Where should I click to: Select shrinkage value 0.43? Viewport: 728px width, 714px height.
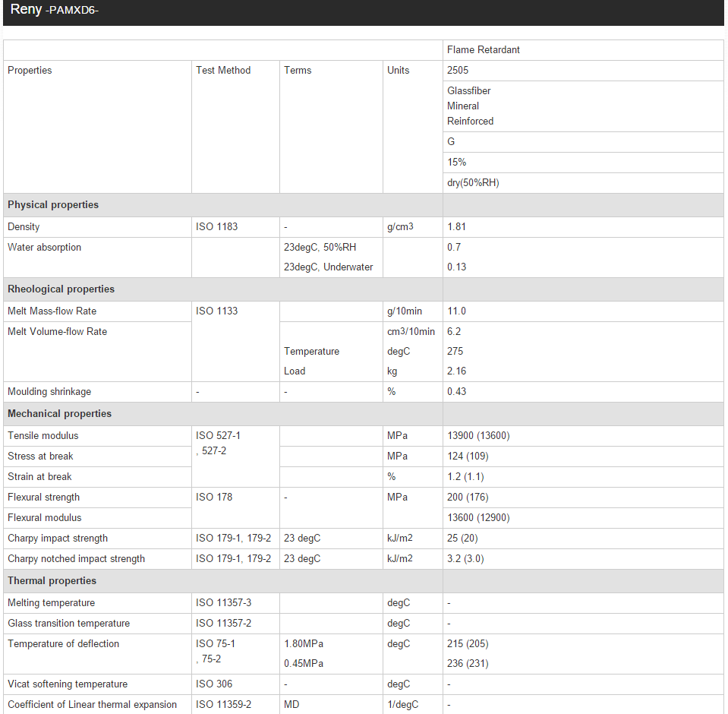pos(456,392)
